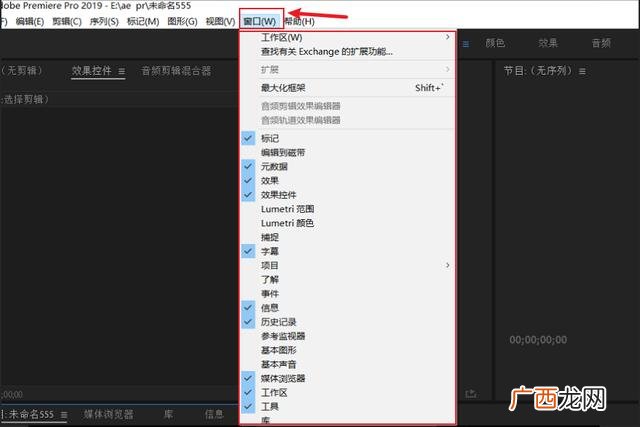Click the export frame icon
Screen dimensions: 640x427
[471, 394]
